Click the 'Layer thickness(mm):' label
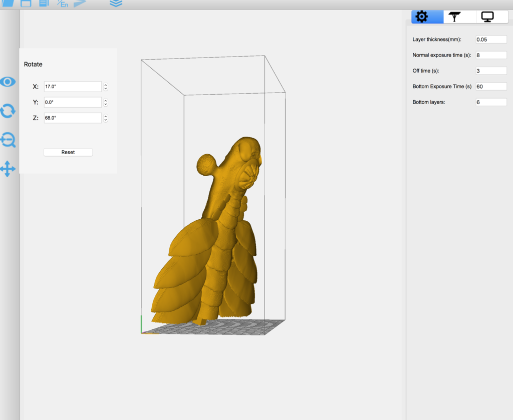The height and width of the screenshot is (420, 513). (437, 40)
